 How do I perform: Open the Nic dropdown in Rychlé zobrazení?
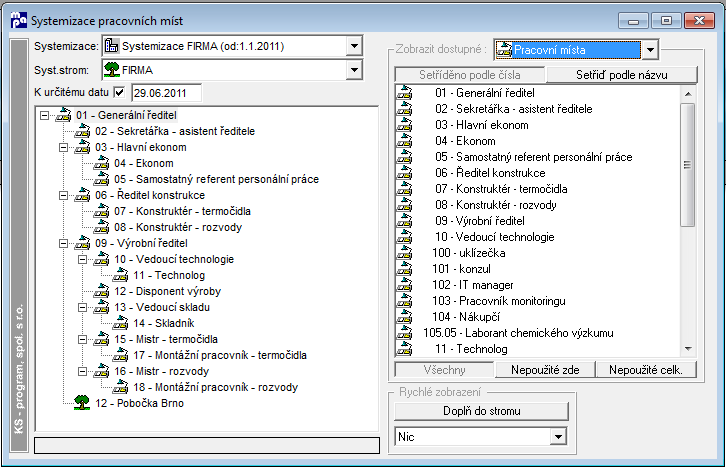[558, 437]
